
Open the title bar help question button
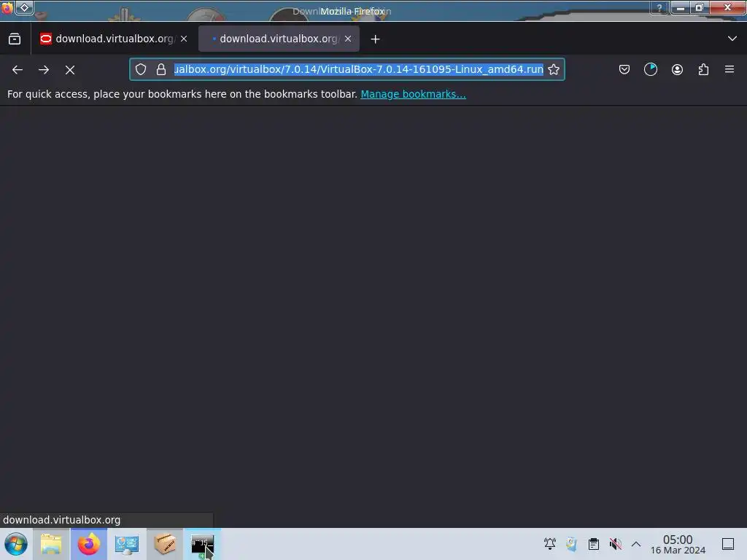[x=659, y=7]
